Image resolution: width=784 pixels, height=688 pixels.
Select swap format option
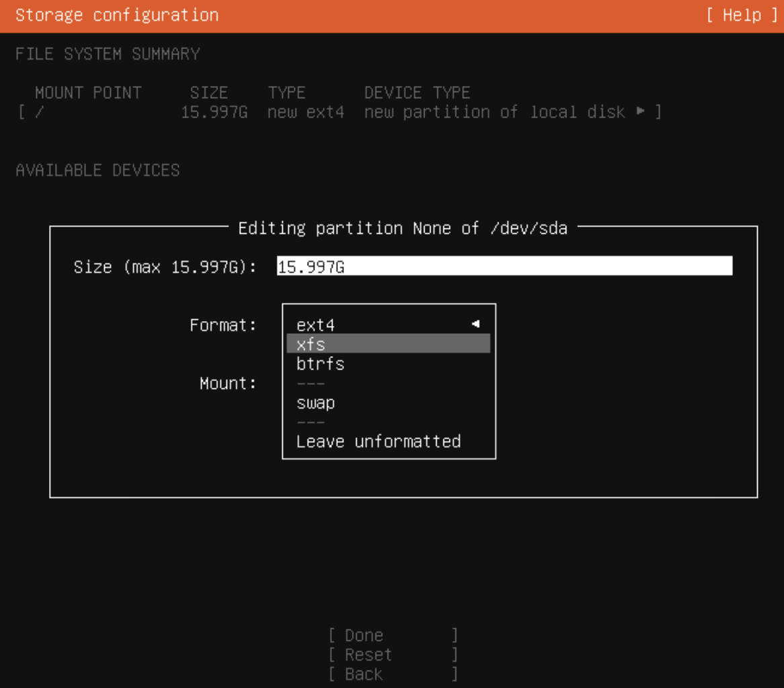(388, 402)
